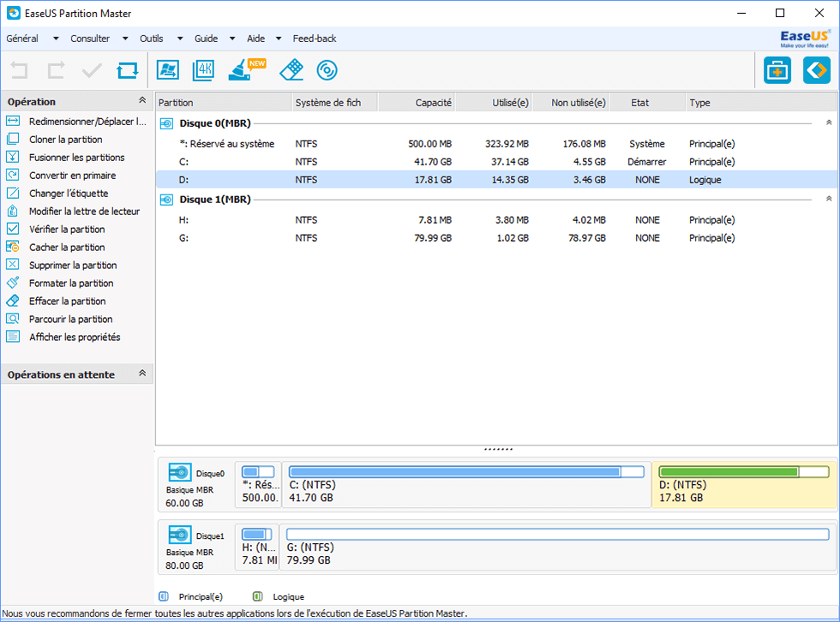Click the Supprimer la partition icon
The image size is (840, 622).
(x=13, y=265)
